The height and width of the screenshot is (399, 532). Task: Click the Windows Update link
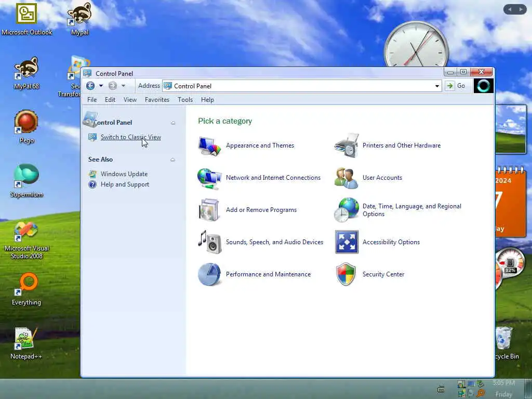[124, 174]
